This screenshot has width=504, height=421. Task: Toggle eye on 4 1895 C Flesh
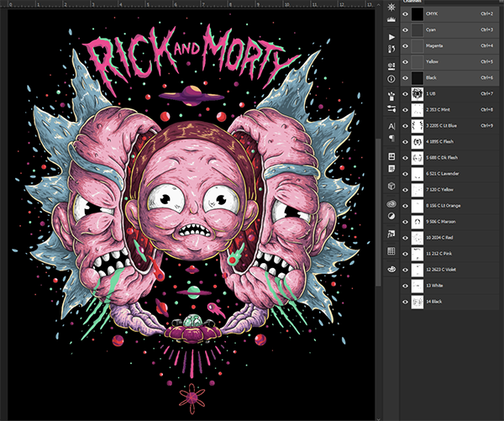pyautogui.click(x=406, y=142)
